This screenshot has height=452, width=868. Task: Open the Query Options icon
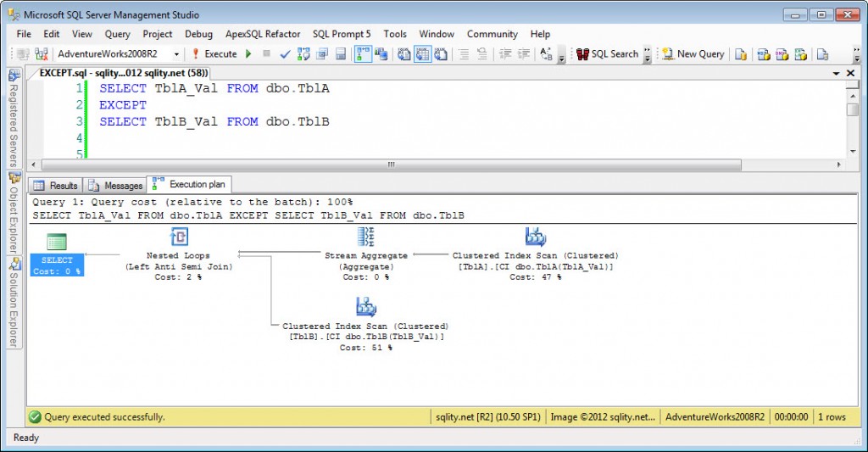322,53
